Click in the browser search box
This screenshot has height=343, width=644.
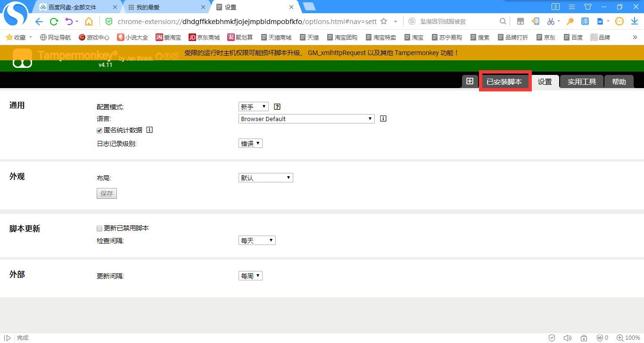(457, 22)
